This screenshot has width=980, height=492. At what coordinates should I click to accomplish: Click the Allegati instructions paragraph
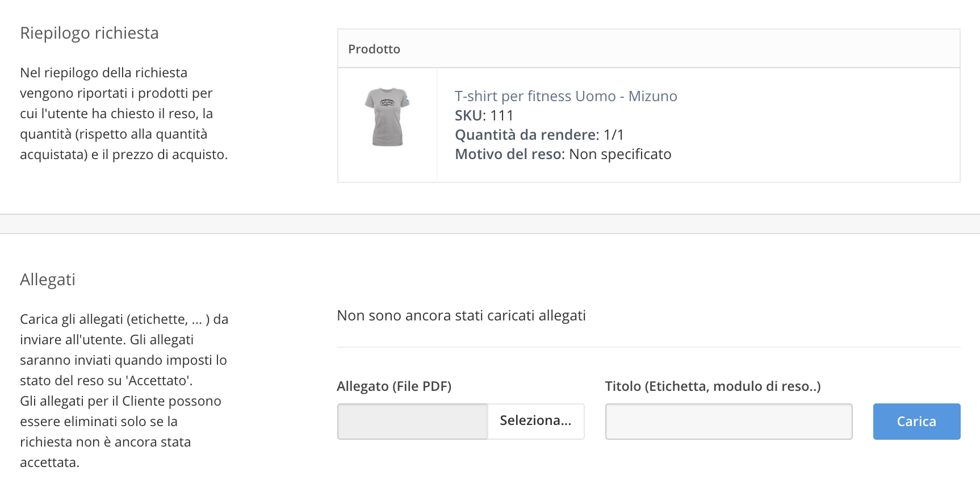coord(124,390)
